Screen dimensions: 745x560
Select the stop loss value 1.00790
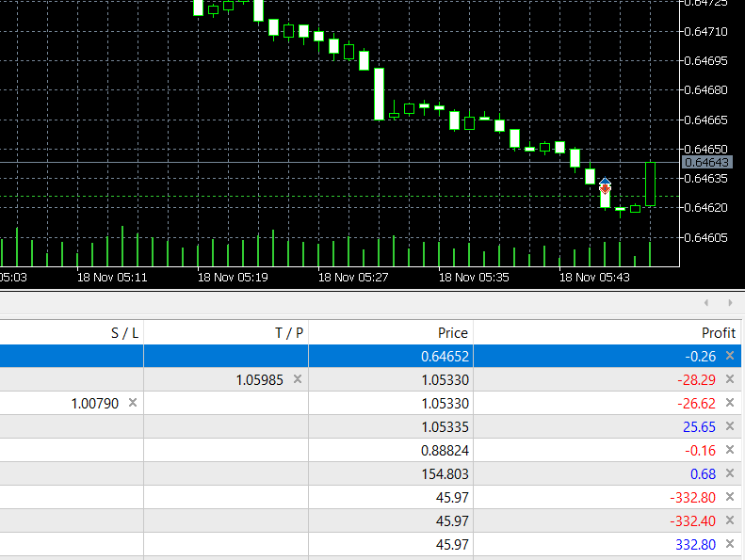[x=94, y=404]
